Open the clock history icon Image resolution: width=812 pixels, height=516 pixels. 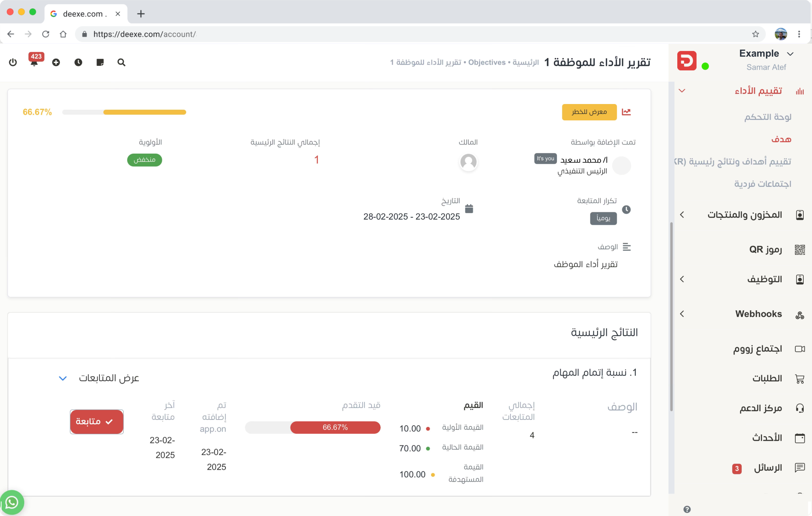tap(78, 62)
